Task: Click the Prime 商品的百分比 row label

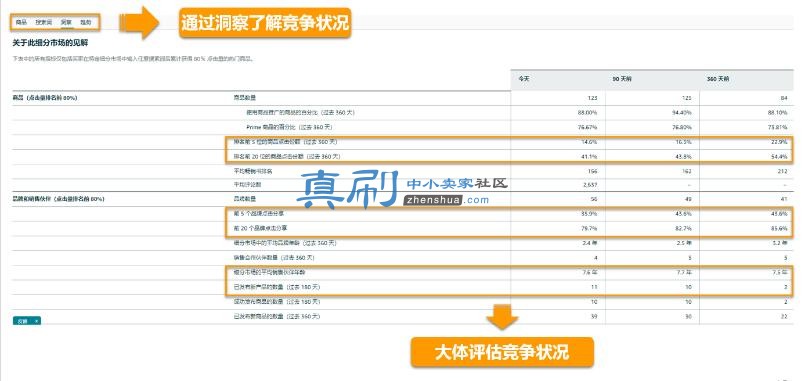Action: pyautogui.click(x=291, y=127)
